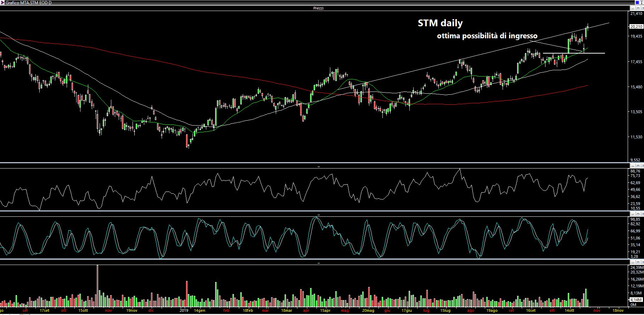Click the 19,435 price axis value
644x315 pixels.
(x=636, y=36)
